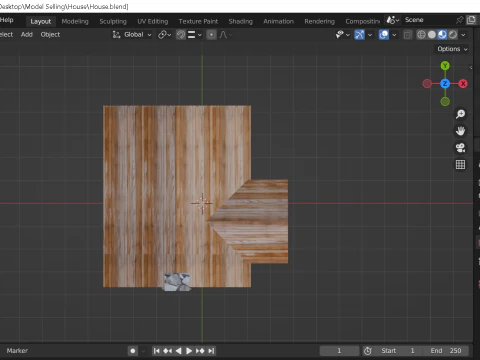
Task: Play the animation forward
Action: click(x=189, y=351)
